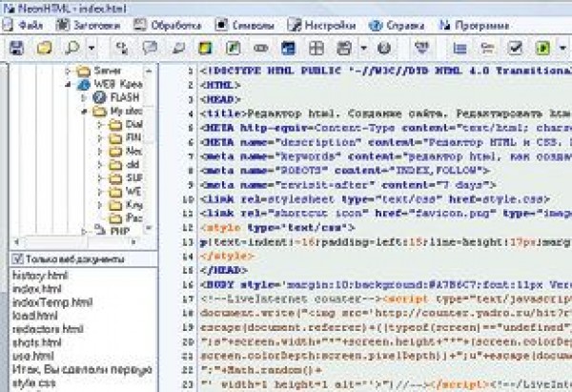Click the round globe toolbar icon
This screenshot has height=392, width=572.
coord(384,48)
